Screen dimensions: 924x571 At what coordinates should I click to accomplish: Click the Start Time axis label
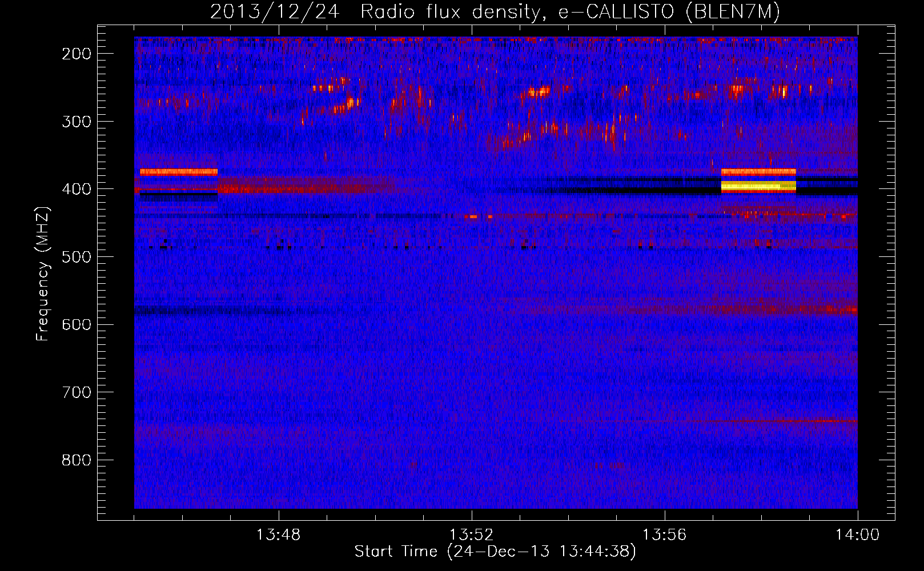coord(495,552)
